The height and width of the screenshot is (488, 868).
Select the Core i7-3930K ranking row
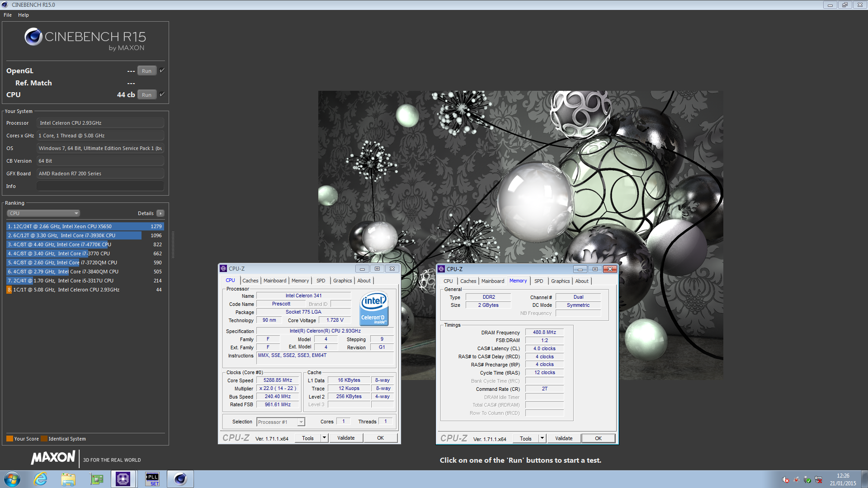click(85, 235)
